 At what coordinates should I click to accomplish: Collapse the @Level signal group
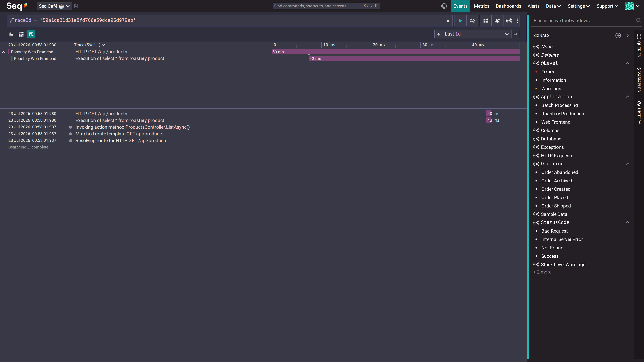coord(628,63)
